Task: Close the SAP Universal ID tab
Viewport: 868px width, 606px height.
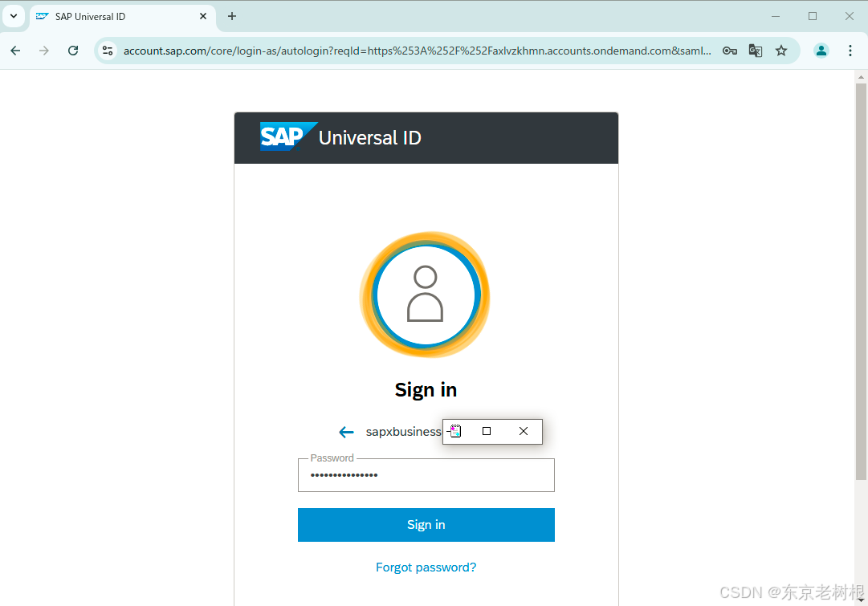Action: pos(203,17)
